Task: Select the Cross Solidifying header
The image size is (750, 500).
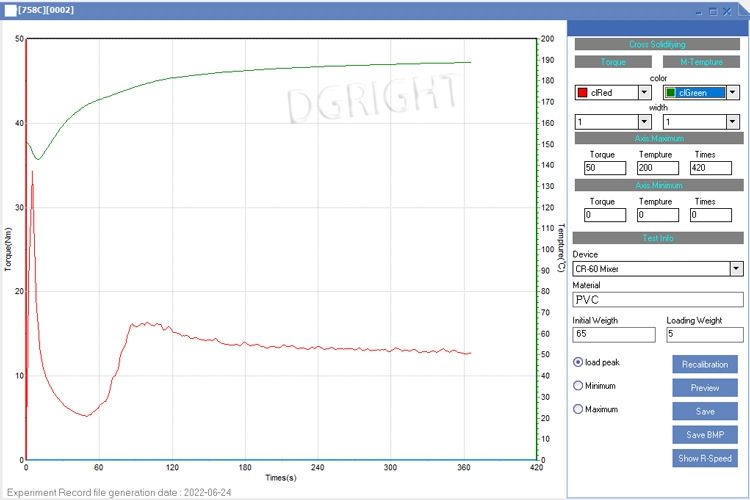Action: pyautogui.click(x=657, y=44)
